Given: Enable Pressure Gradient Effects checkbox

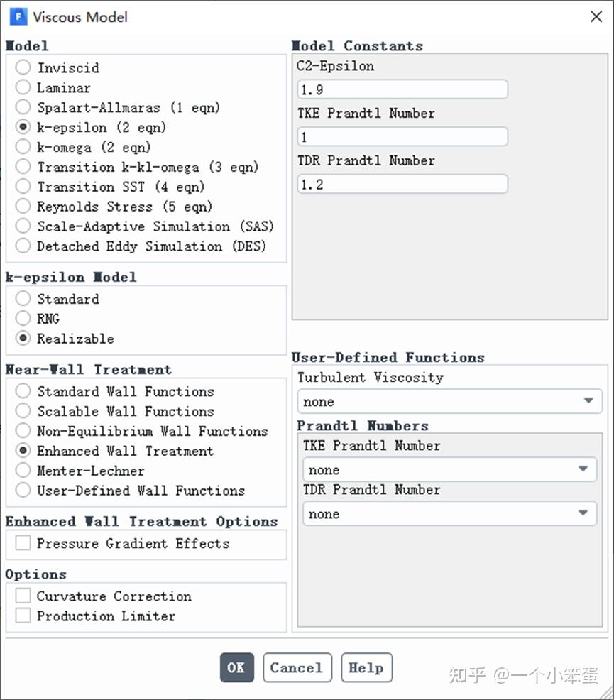Looking at the screenshot, I should (23, 543).
